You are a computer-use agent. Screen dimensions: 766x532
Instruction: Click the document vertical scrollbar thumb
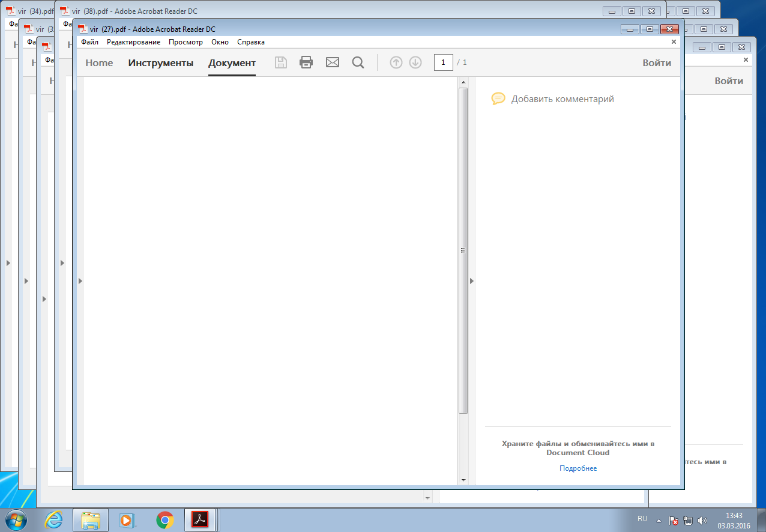(x=463, y=250)
